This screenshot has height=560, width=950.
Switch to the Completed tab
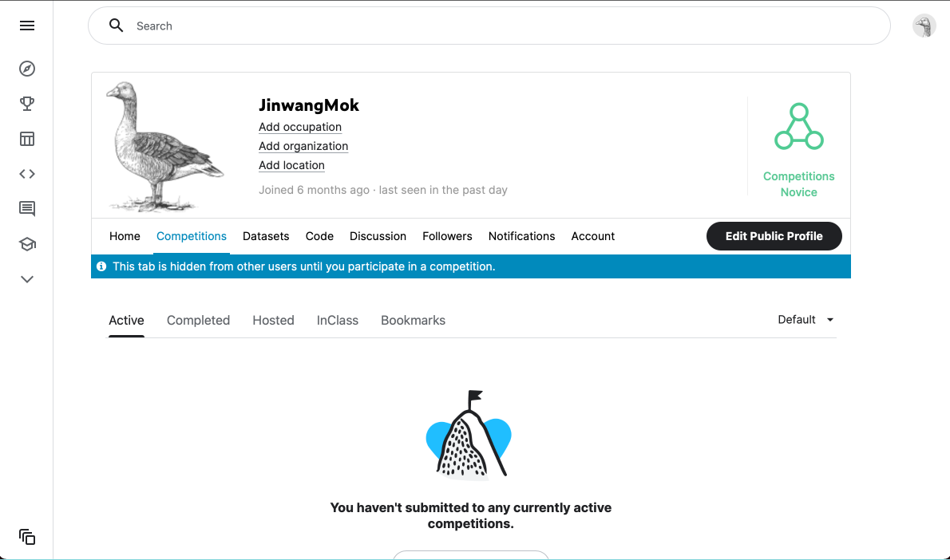[x=198, y=320]
